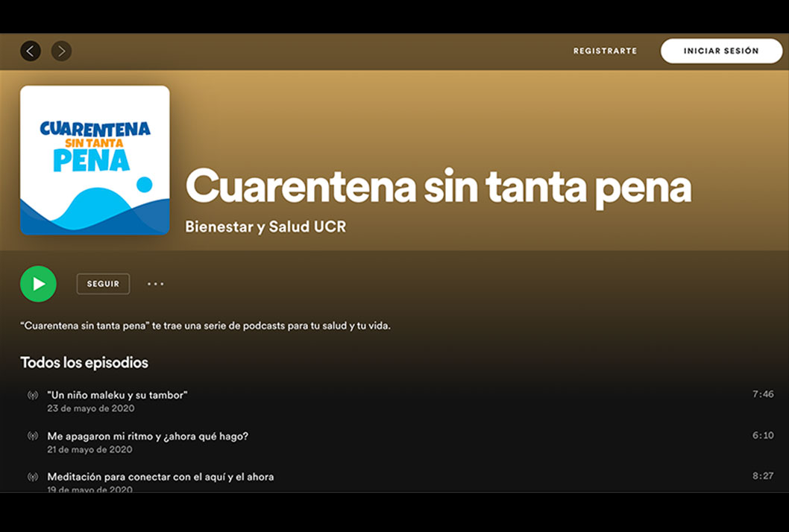Open the Cuarentena sin tanta pena cover art
789x532 pixels.
[95, 160]
